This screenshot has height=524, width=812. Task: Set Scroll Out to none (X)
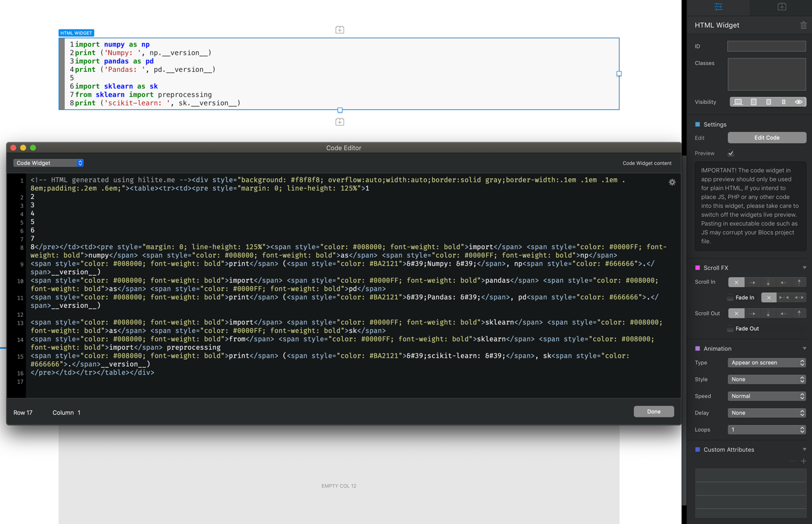click(736, 313)
